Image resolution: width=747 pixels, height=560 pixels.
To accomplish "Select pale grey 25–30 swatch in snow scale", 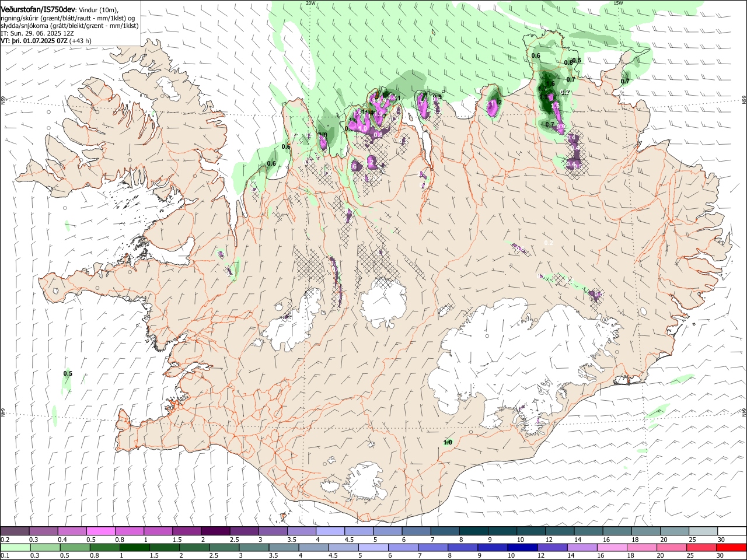I will pyautogui.click(x=703, y=531).
